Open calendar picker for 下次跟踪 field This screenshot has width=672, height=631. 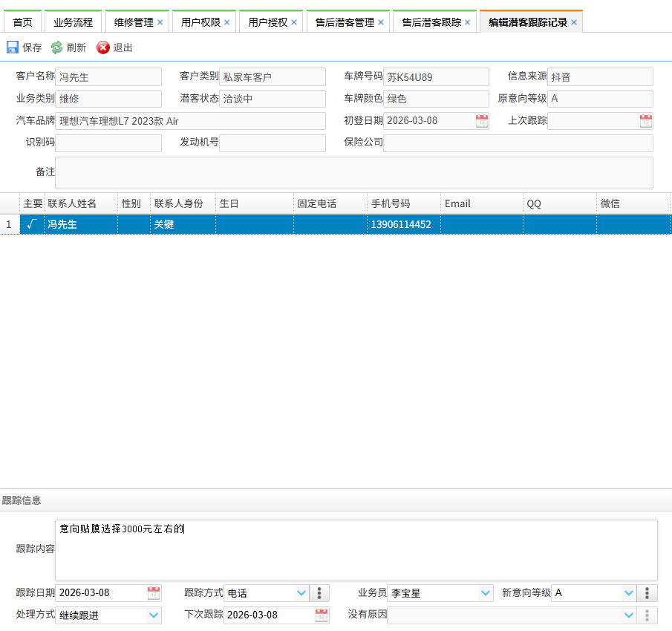[322, 615]
